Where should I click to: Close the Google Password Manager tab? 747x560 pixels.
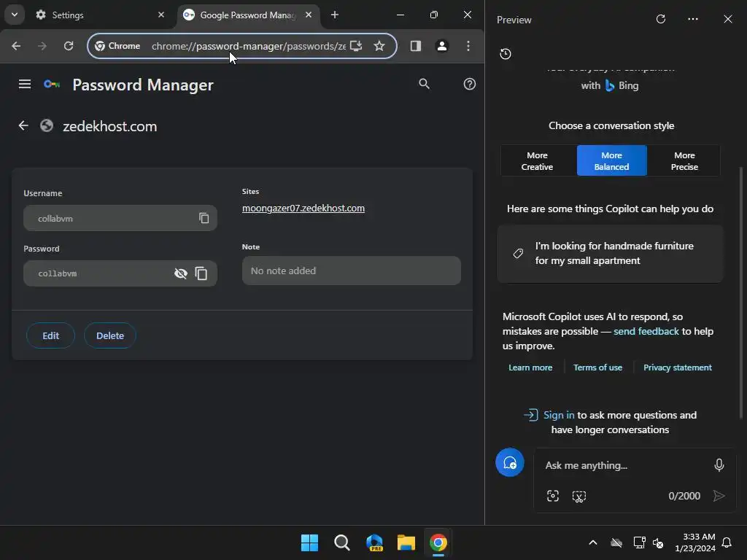click(x=309, y=15)
